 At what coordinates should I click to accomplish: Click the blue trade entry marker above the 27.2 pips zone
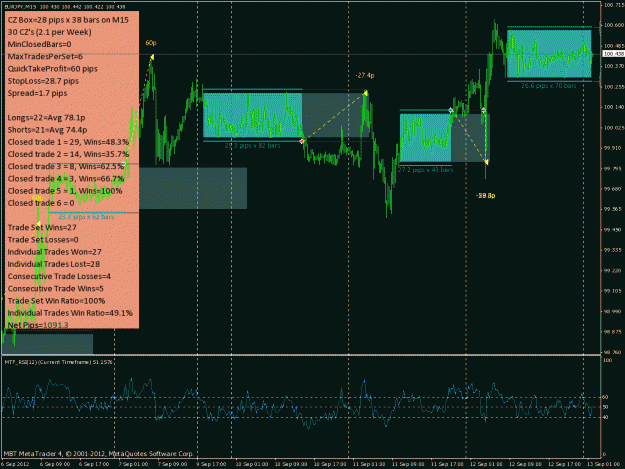[x=451, y=110]
